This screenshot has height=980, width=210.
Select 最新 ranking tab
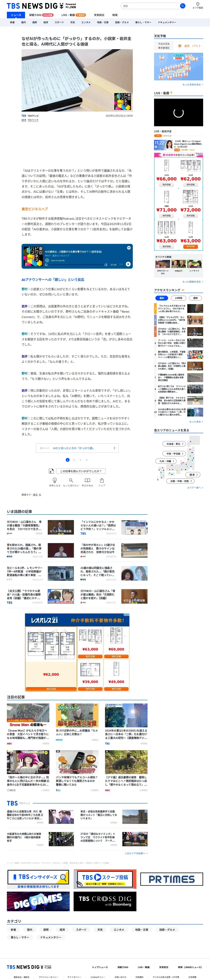162,298
